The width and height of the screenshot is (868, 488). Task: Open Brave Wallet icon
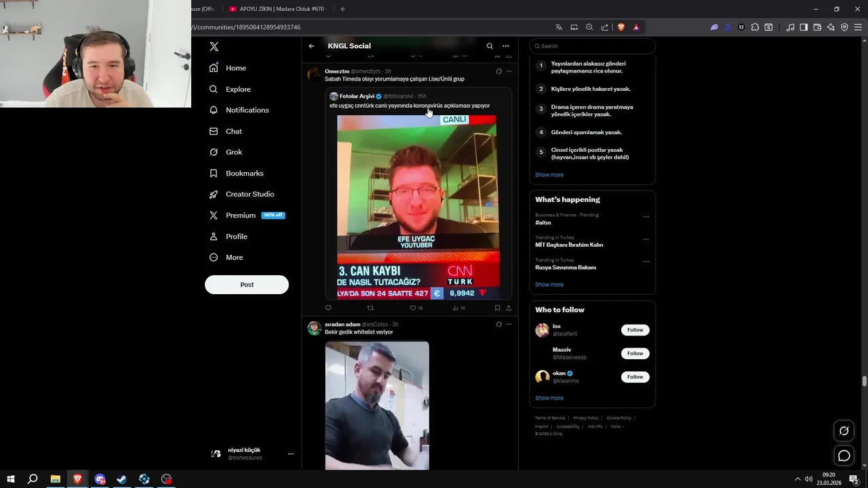tap(817, 27)
